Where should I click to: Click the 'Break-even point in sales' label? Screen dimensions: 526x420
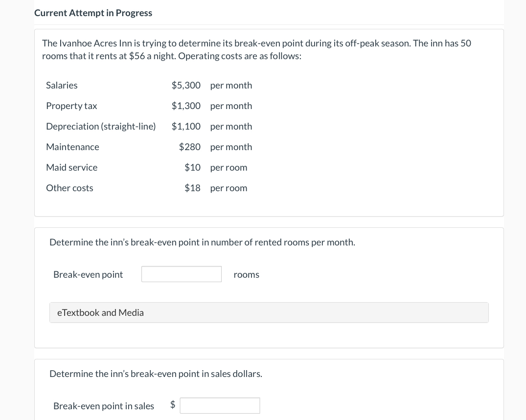click(104, 406)
